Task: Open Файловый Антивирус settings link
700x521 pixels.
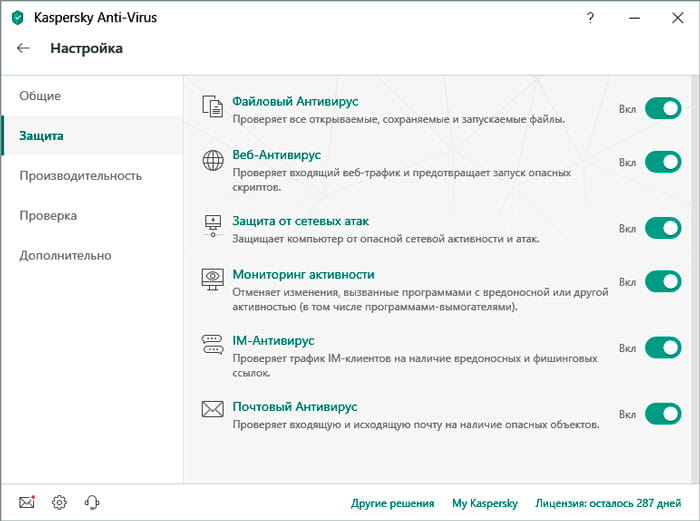Action: pyautogui.click(x=295, y=101)
